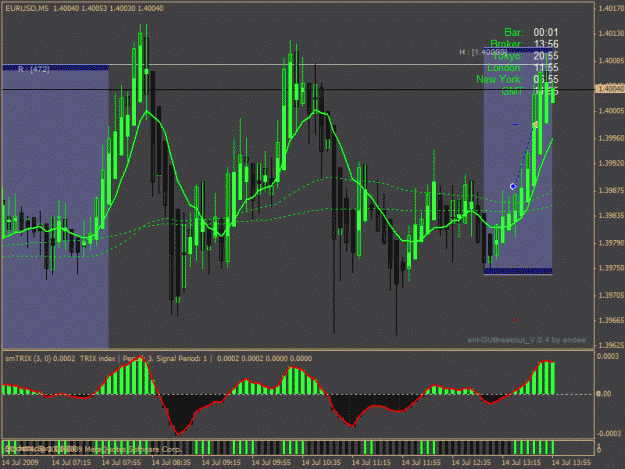
Task: Click price scale value 1.39790
Action: [611, 243]
